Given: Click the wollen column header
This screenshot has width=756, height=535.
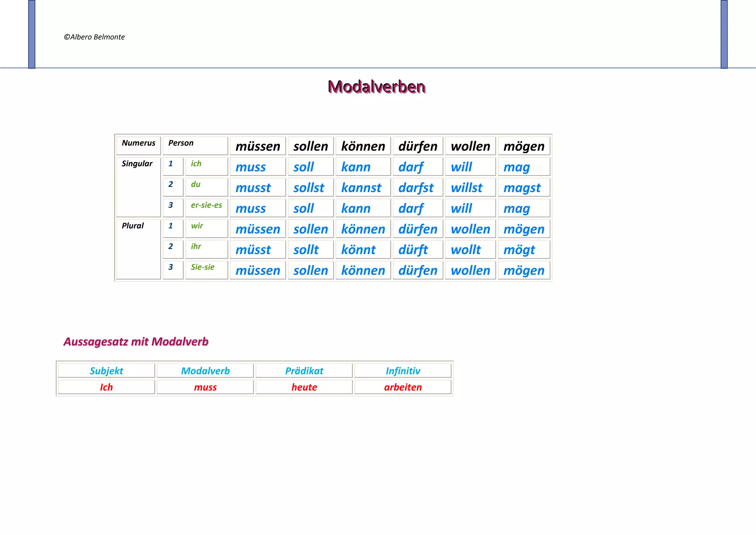Looking at the screenshot, I should pos(470,146).
